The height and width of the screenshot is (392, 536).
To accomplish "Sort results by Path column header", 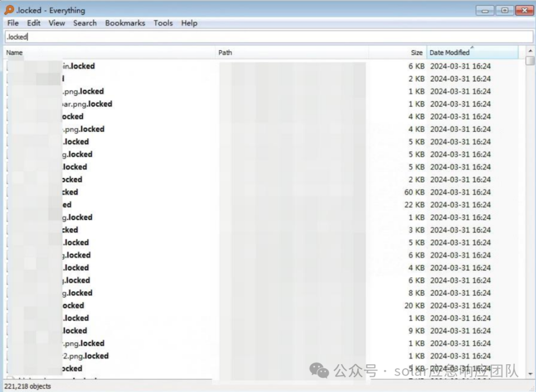I will pos(292,53).
